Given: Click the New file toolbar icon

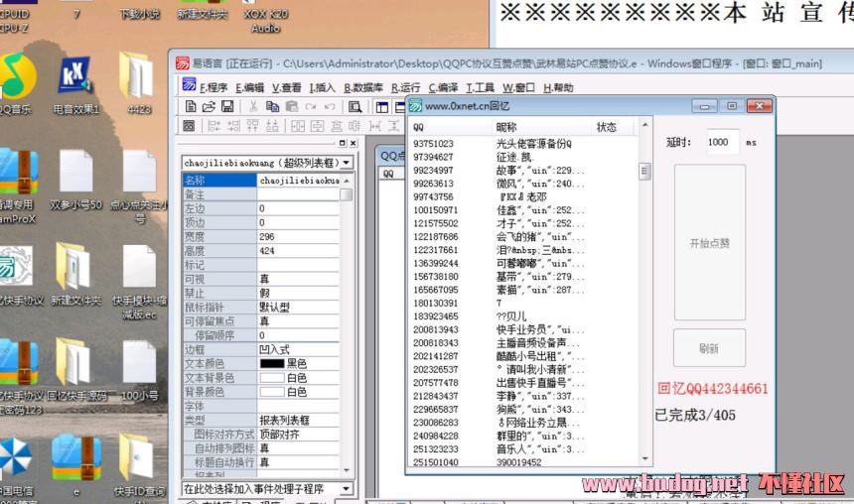Looking at the screenshot, I should [x=191, y=107].
